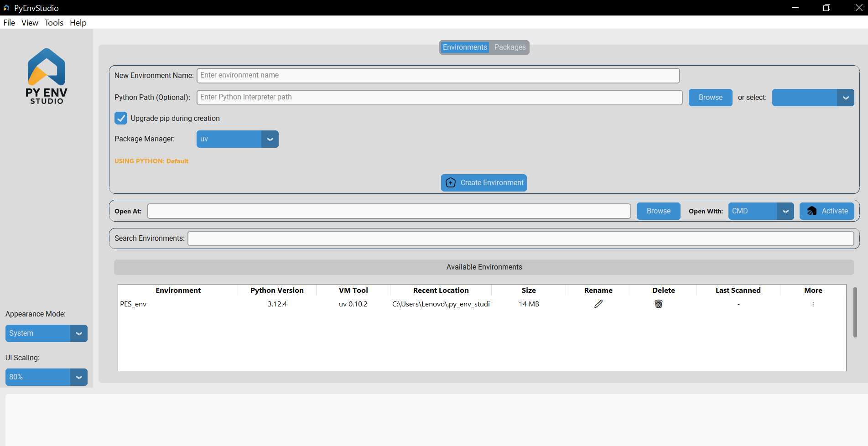Uncheck Upgrade pip during creation
868x446 pixels.
click(x=121, y=118)
